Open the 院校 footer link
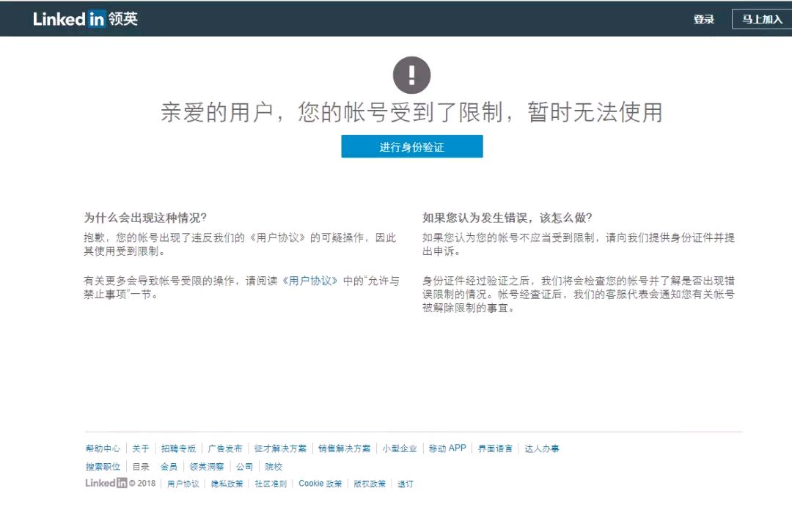This screenshot has width=792, height=532. click(x=273, y=466)
